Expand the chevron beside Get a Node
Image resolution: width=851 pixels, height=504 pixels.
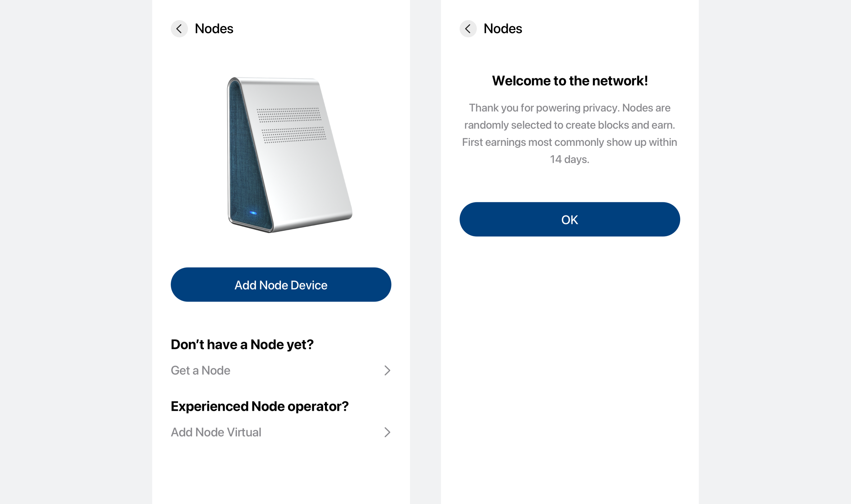(387, 370)
